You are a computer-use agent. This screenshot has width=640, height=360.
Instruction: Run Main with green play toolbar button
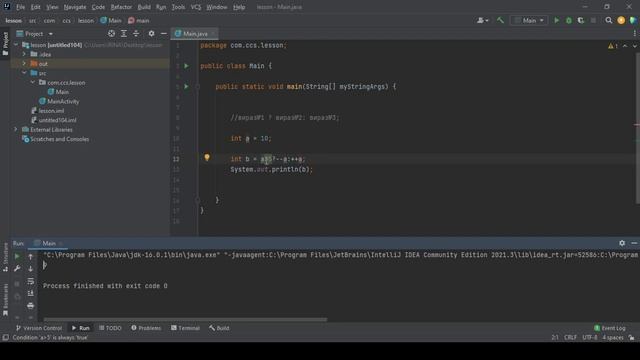[556, 20]
